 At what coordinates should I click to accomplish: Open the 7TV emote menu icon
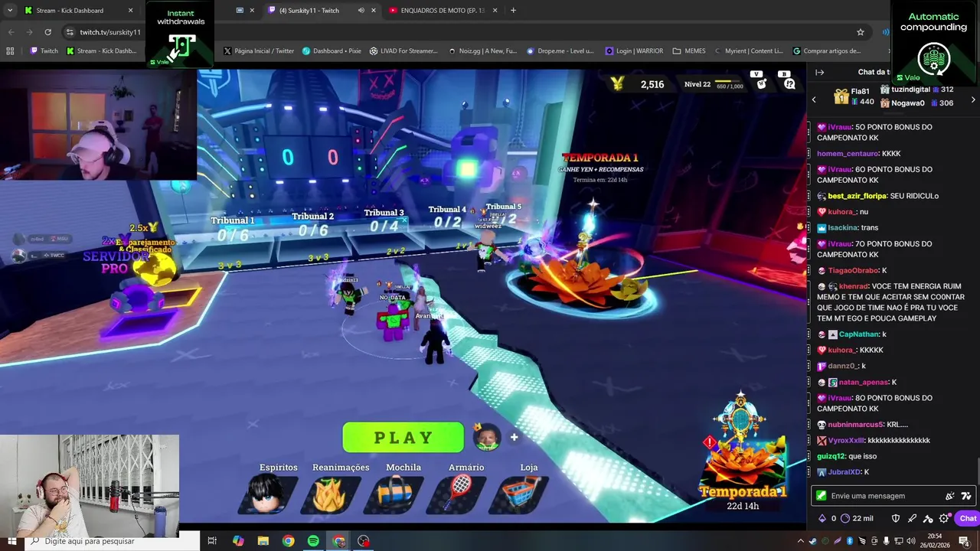tap(966, 496)
